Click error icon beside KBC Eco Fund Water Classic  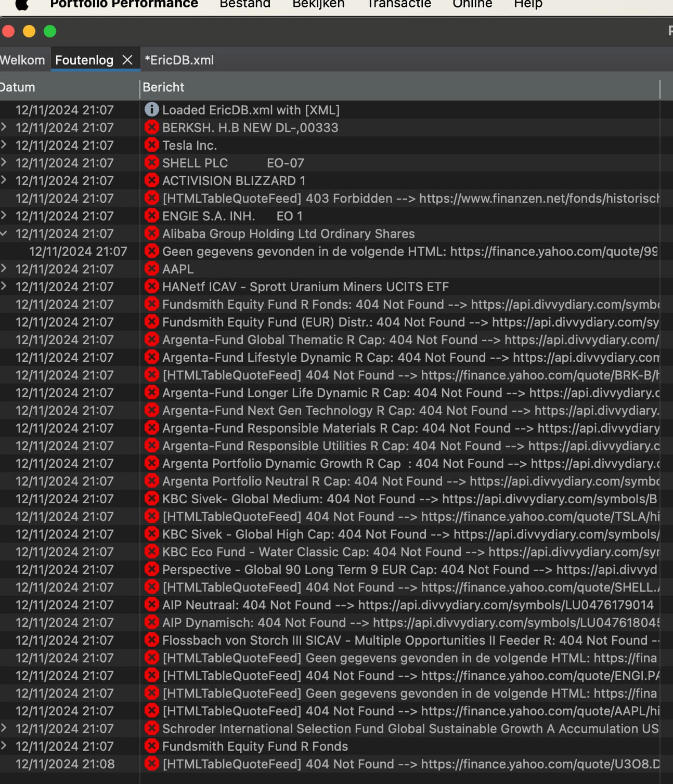tap(151, 551)
